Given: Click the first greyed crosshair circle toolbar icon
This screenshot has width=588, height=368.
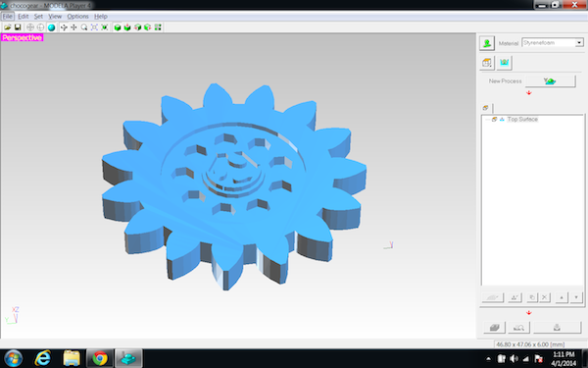Looking at the screenshot, I should click(30, 27).
